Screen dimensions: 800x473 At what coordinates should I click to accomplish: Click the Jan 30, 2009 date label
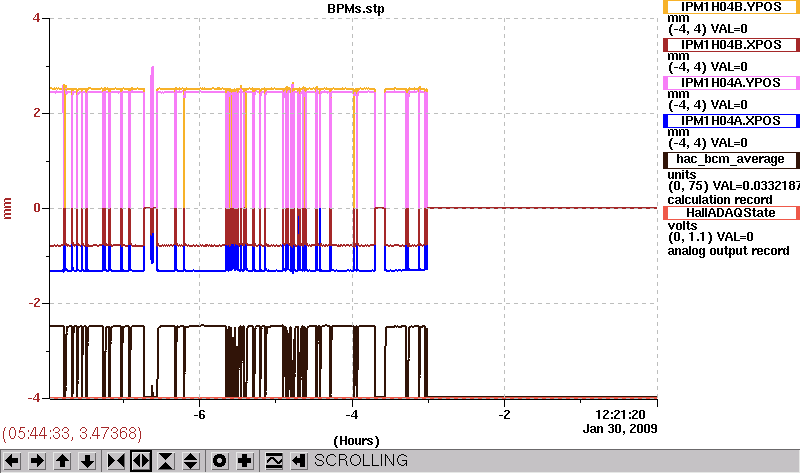[x=620, y=429]
